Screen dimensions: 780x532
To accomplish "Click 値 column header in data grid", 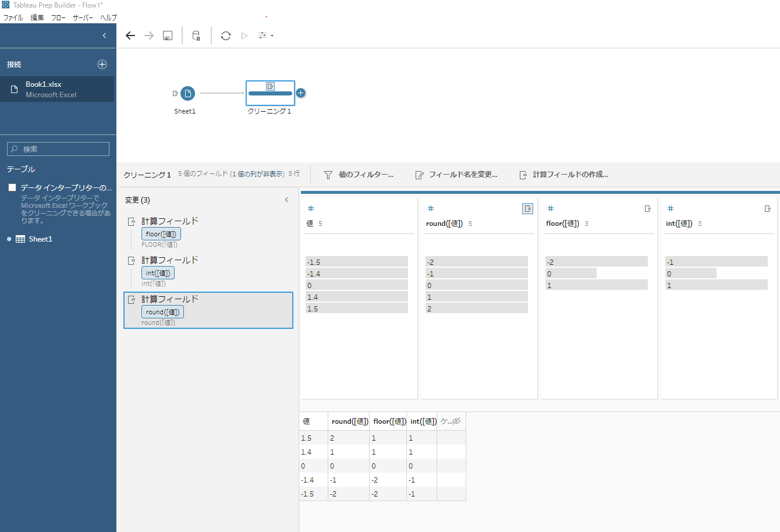I will pyautogui.click(x=314, y=421).
